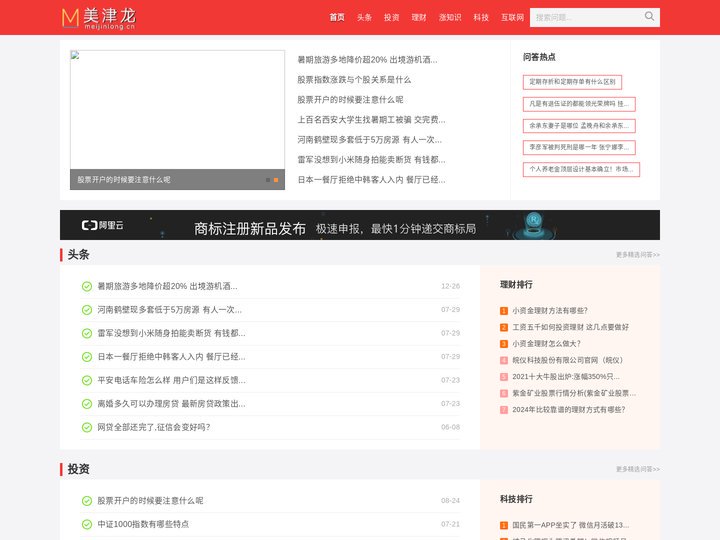Image resolution: width=720 pixels, height=540 pixels.
Task: Open top list article 日本一餐厅拒绝中韩客人入内
Action: click(x=371, y=180)
